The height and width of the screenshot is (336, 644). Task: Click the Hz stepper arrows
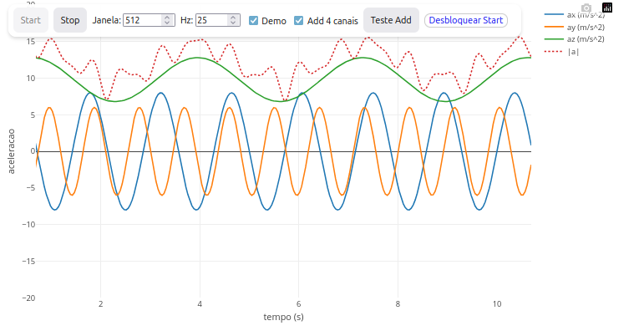(x=234, y=20)
